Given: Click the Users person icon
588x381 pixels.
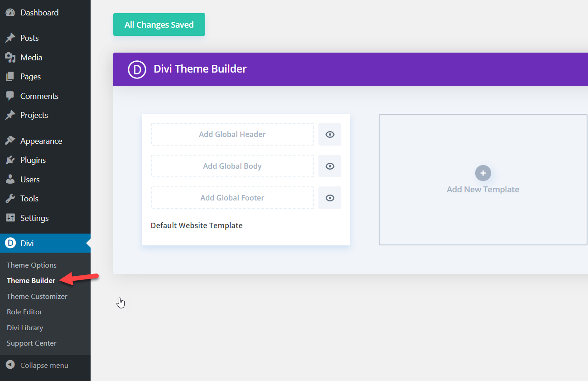Looking at the screenshot, I should click(x=10, y=180).
